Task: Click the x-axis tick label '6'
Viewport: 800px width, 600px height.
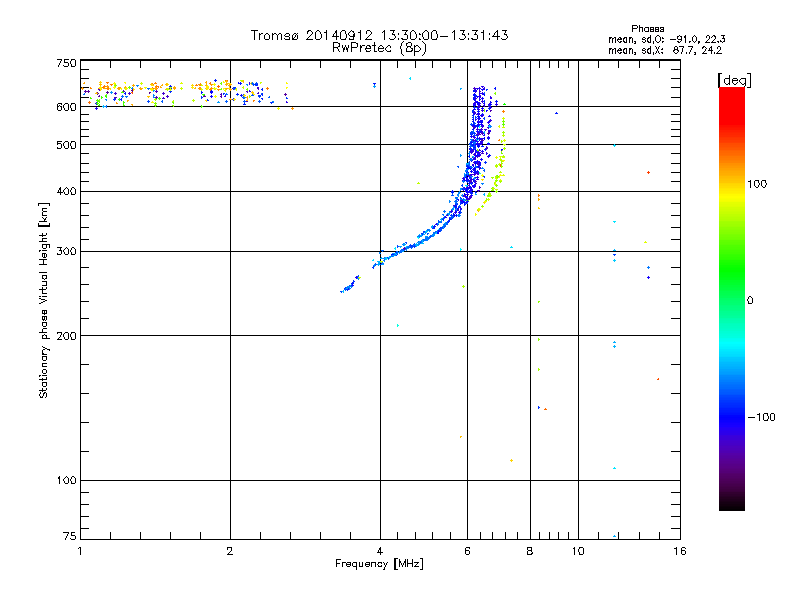Action: click(467, 551)
